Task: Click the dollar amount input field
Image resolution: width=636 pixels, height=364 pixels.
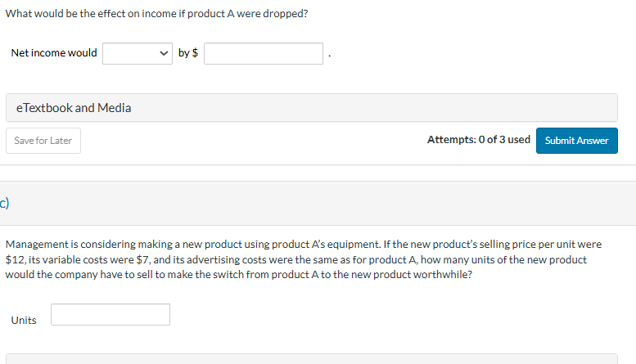Action: [x=264, y=53]
